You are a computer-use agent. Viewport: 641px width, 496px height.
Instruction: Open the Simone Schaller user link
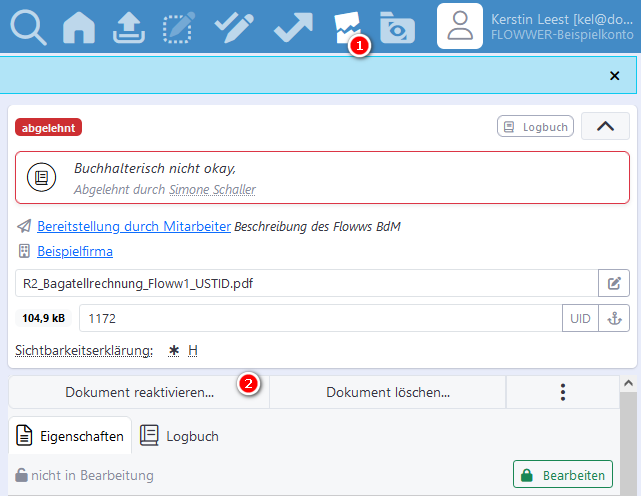[x=211, y=189]
